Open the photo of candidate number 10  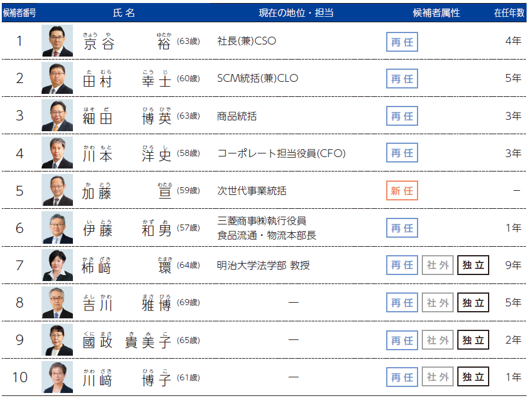[x=57, y=377]
